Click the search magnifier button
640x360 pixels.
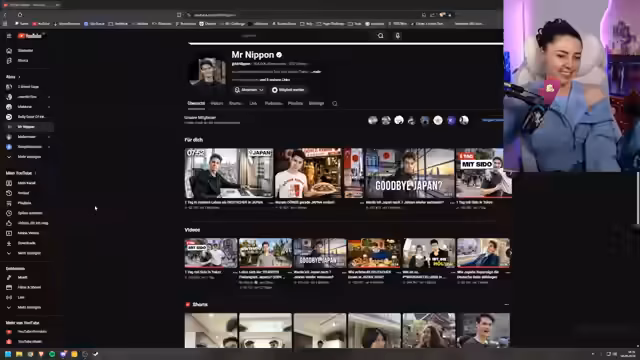pyautogui.click(x=380, y=36)
